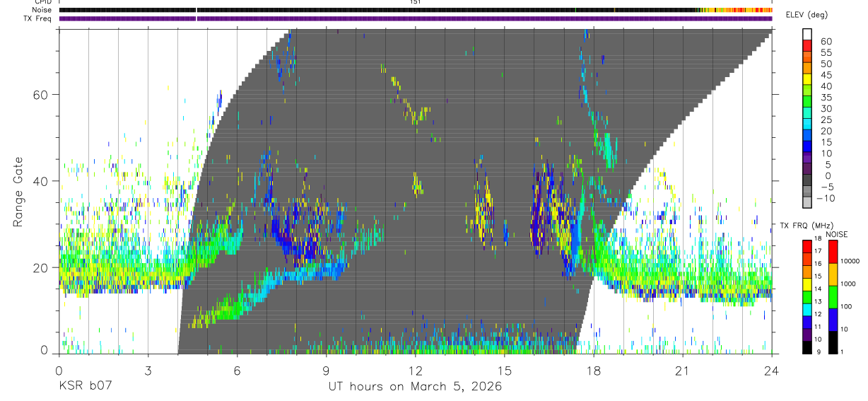
Task: Click the '10000' NOISE colorbar label
Action: pos(850,261)
